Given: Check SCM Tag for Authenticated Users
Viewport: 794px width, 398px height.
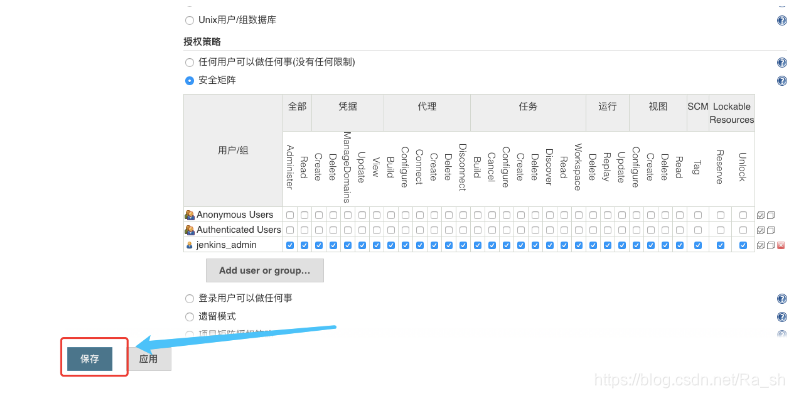Looking at the screenshot, I should [x=698, y=230].
